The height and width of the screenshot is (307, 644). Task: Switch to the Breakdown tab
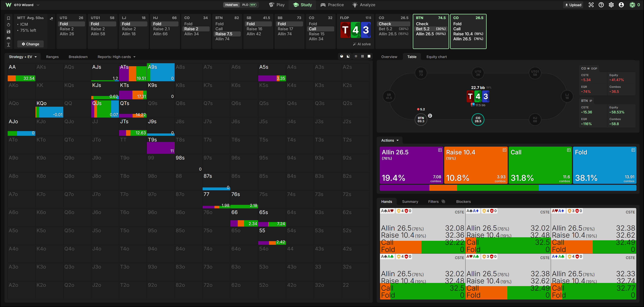point(78,57)
